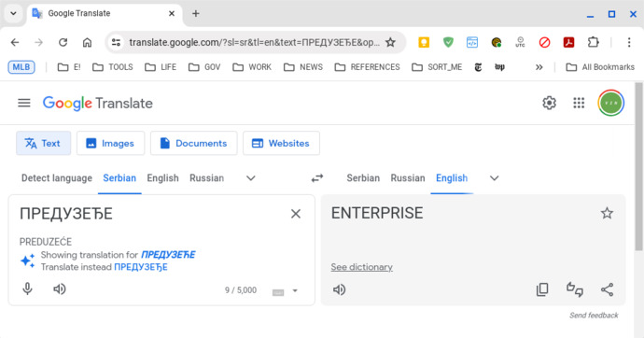The image size is (644, 338).
Task: View site information in address bar
Action: pyautogui.click(x=117, y=42)
